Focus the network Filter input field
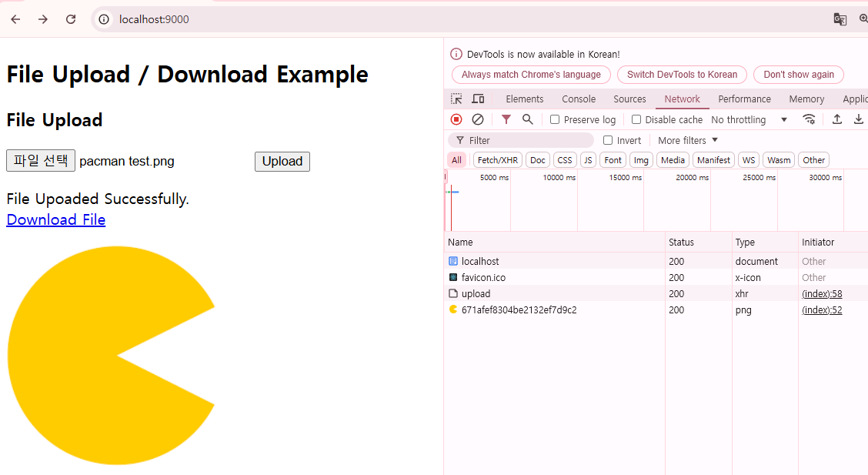Viewport: 868px width, 475px height. [520, 141]
